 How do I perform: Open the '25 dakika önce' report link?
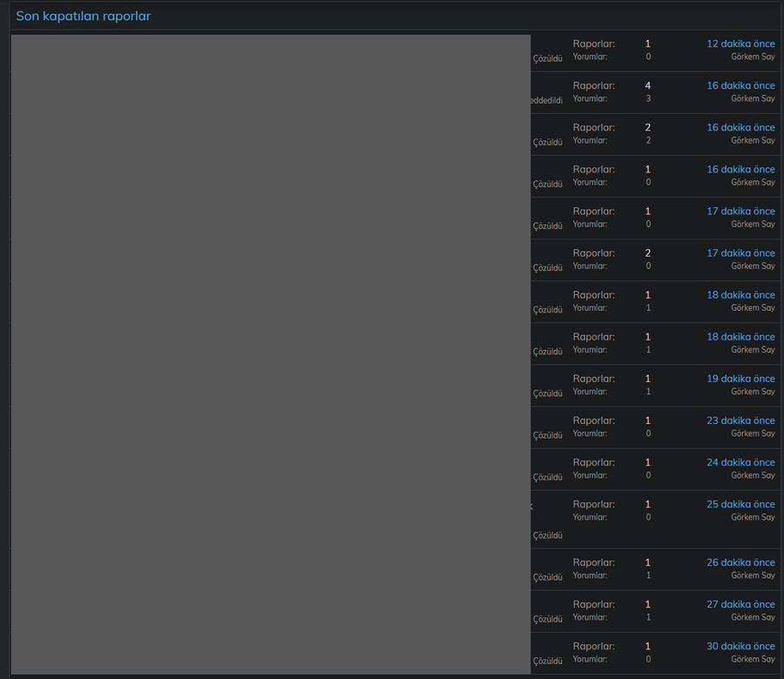[x=740, y=505]
